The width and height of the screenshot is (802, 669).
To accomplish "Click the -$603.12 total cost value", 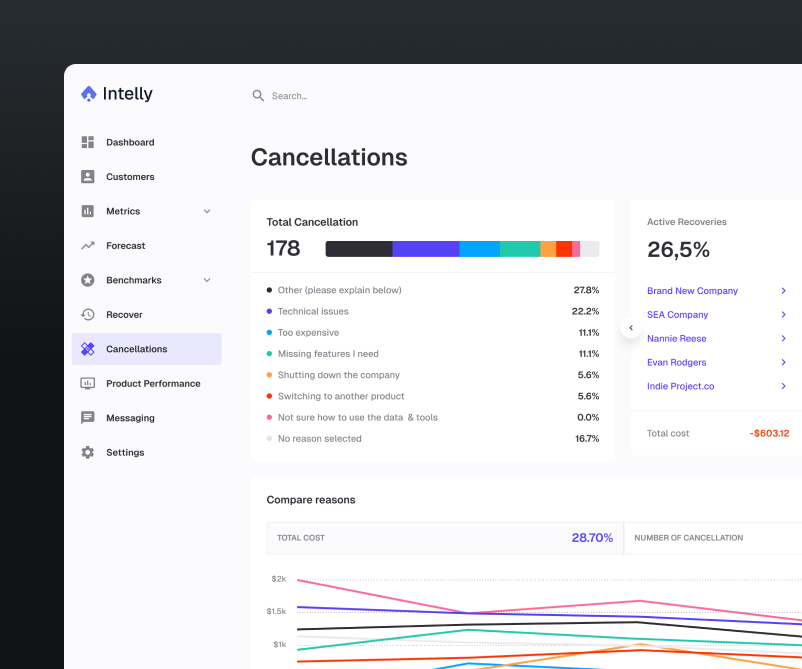I will tap(769, 433).
